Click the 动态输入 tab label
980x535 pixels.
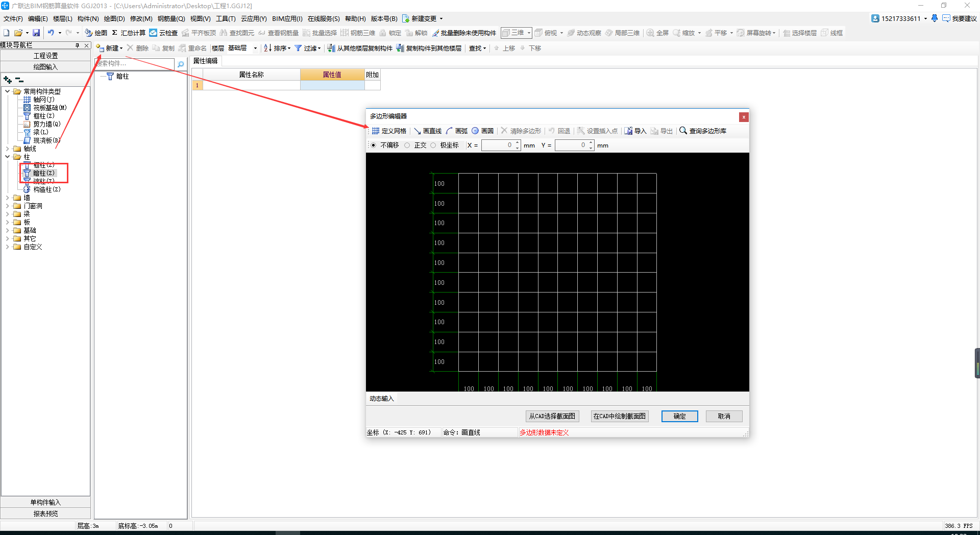pyautogui.click(x=381, y=399)
